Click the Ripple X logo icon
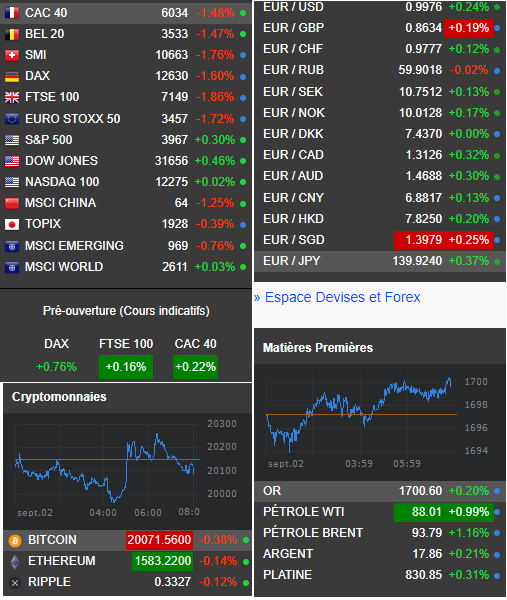507x600 pixels. pyautogui.click(x=15, y=583)
